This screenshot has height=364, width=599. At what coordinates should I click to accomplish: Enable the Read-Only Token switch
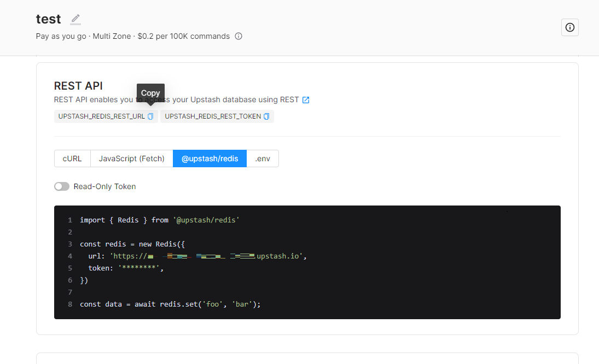tap(61, 186)
